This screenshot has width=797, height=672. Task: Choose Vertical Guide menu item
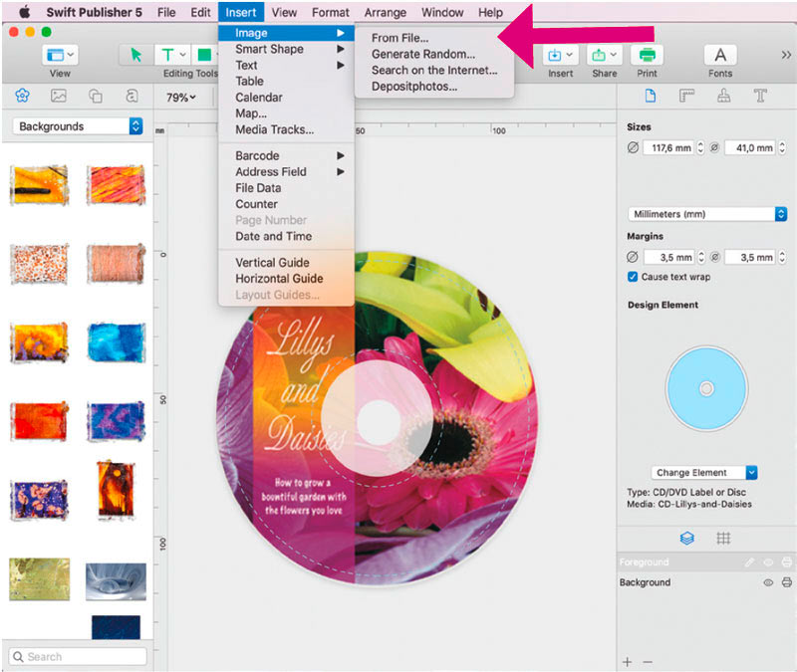(272, 263)
